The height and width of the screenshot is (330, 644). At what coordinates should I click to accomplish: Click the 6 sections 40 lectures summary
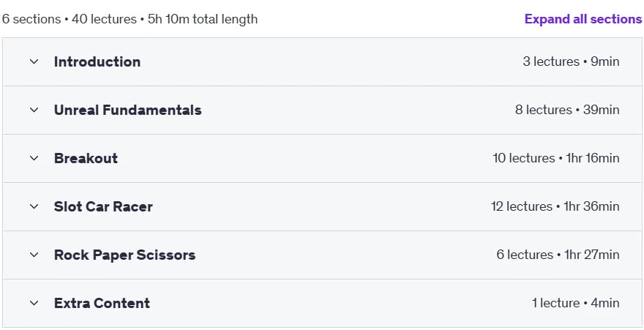pos(130,19)
